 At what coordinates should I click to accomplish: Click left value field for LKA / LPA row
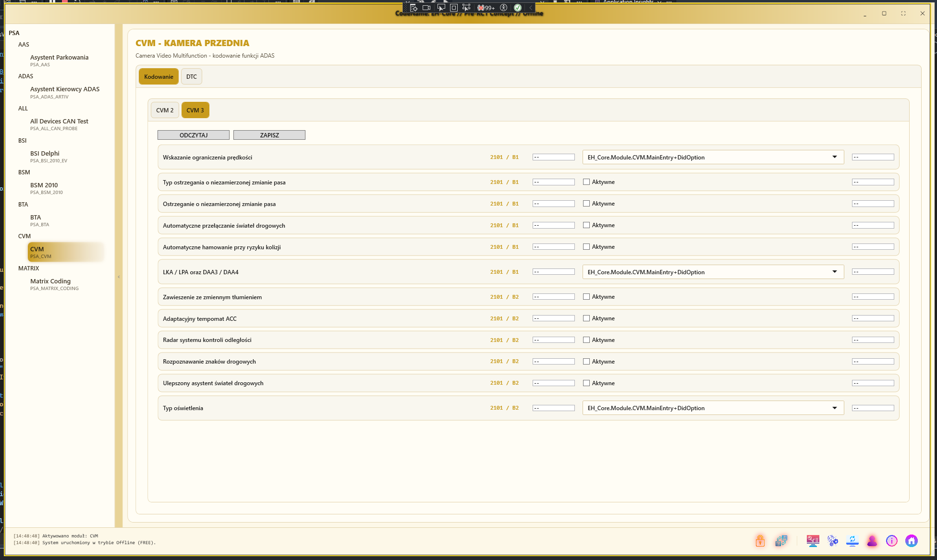[554, 272]
